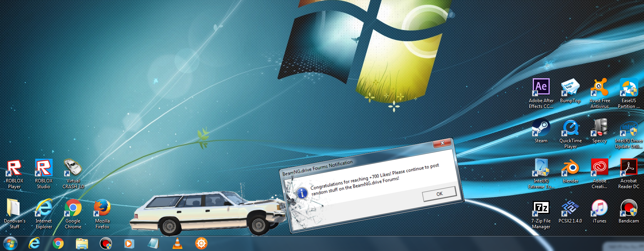The height and width of the screenshot is (251, 644).
Task: Click OK in the BeamNG.drive notification
Action: tap(439, 194)
